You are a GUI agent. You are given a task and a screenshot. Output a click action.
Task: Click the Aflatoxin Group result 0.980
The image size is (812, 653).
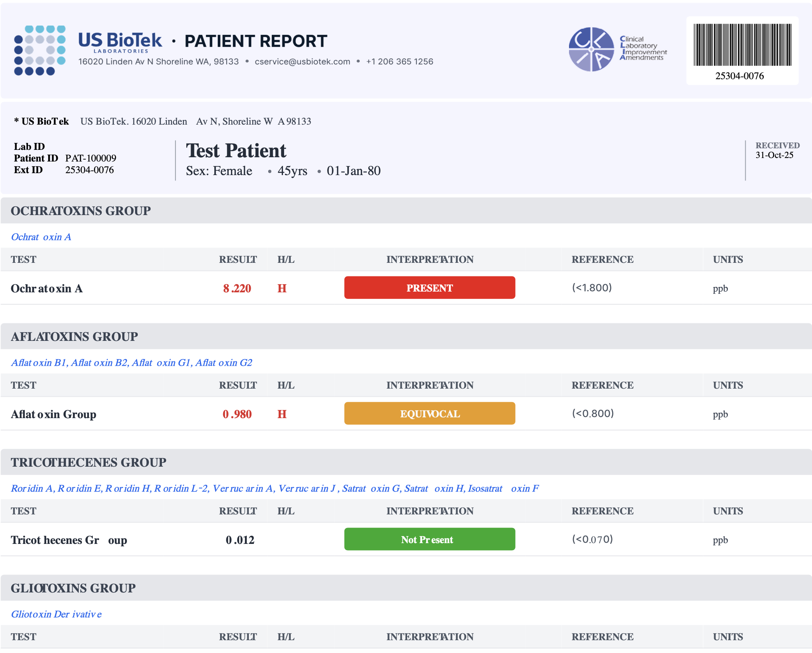coord(237,414)
